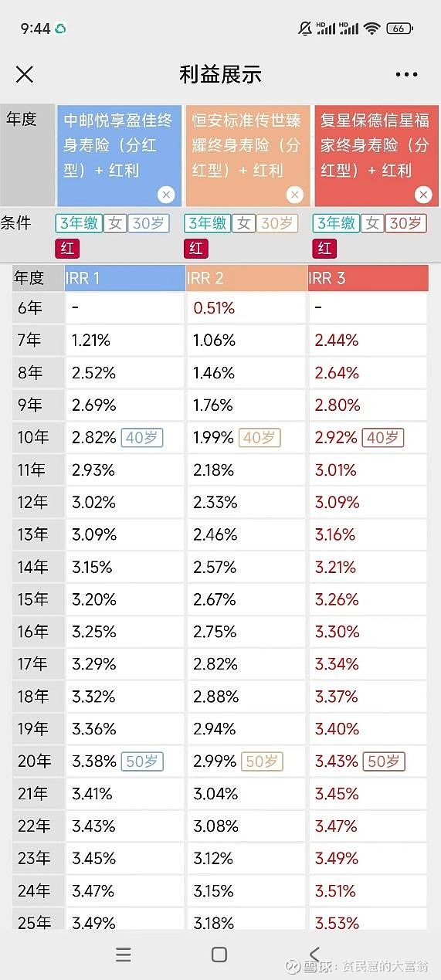441x980 pixels.
Task: Close the page with the X icon
Action: pyautogui.click(x=25, y=74)
